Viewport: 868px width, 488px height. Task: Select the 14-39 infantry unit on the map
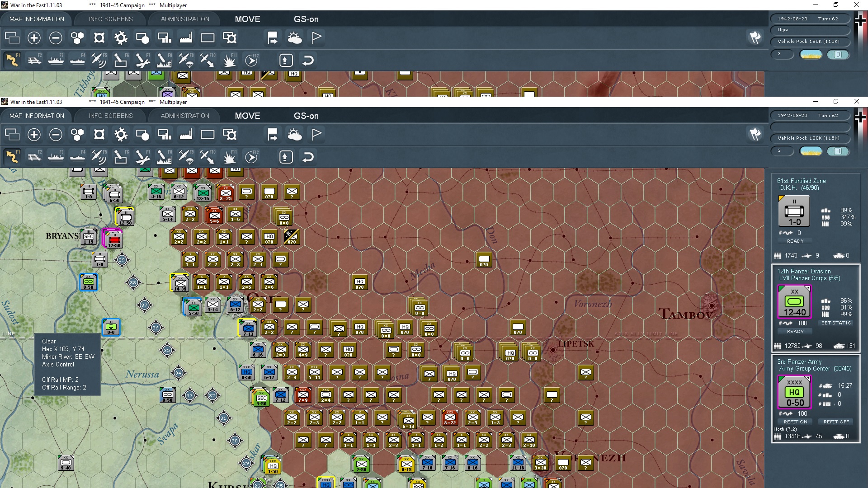point(179,283)
